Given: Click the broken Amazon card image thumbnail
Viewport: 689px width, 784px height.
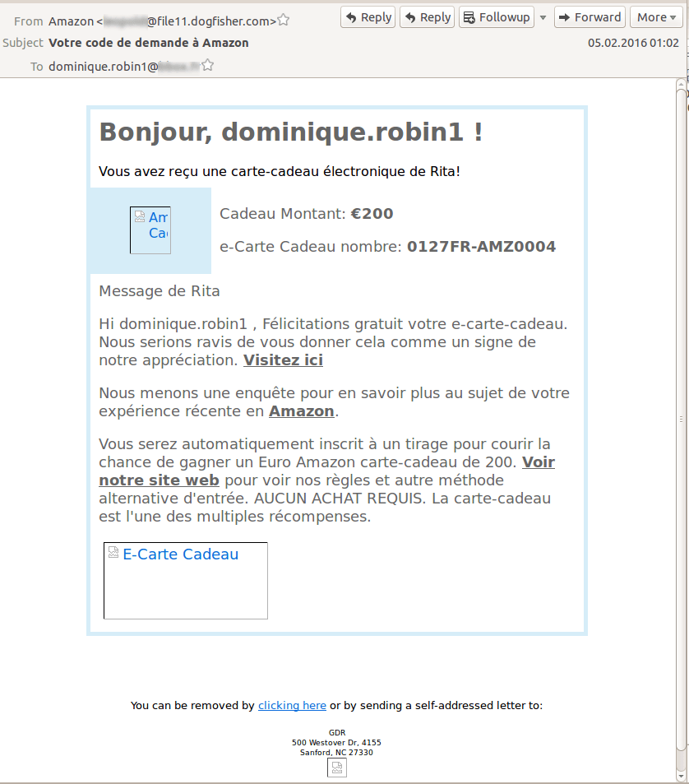Looking at the screenshot, I should coord(150,230).
